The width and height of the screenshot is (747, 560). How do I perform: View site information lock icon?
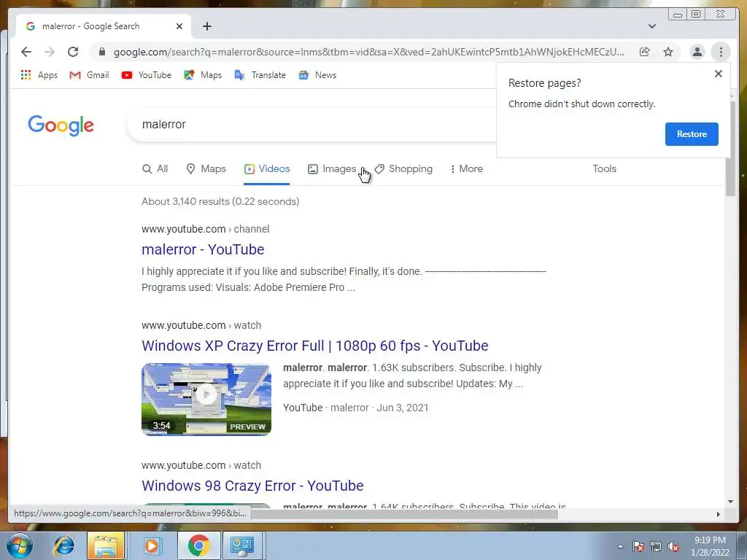(x=102, y=52)
